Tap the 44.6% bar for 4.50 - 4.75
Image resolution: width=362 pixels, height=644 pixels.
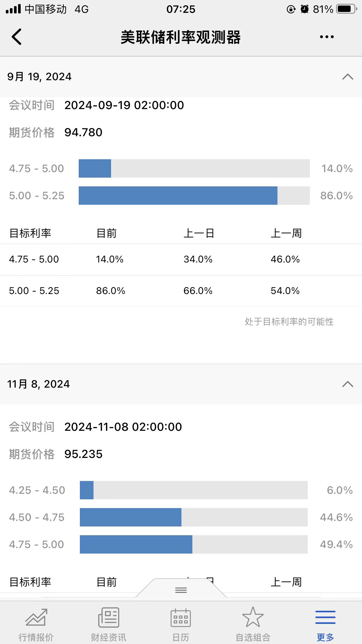tap(131, 517)
